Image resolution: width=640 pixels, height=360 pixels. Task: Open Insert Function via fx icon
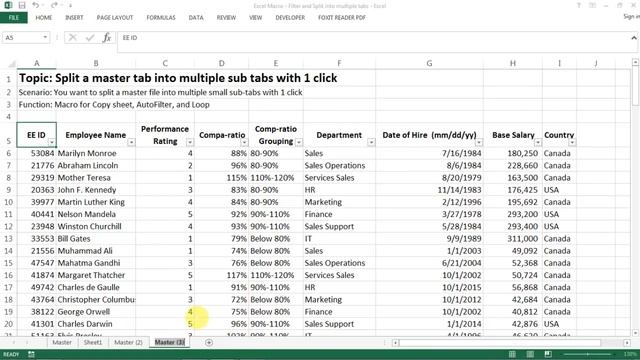pos(107,38)
